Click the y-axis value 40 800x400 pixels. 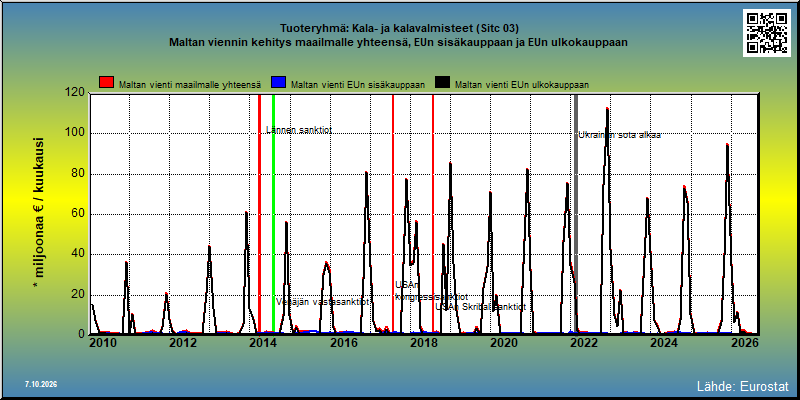(x=78, y=254)
